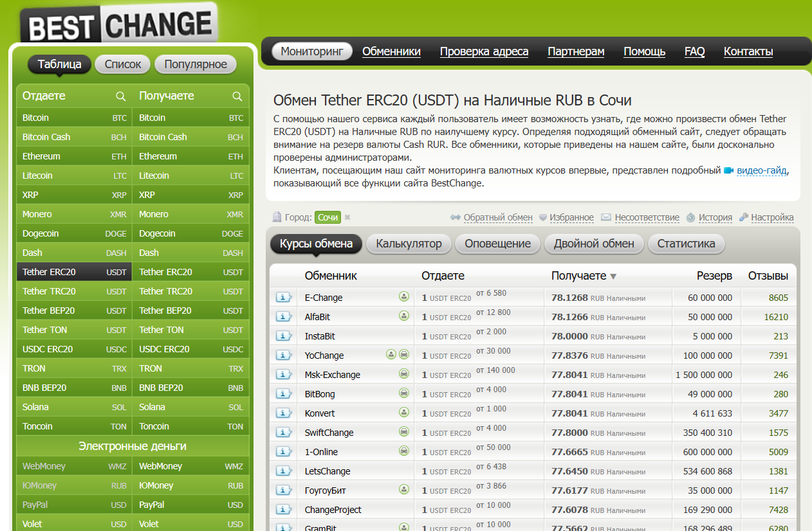812x531 pixels.
Task: Open info icon for E-Change exchanger
Action: 284,297
